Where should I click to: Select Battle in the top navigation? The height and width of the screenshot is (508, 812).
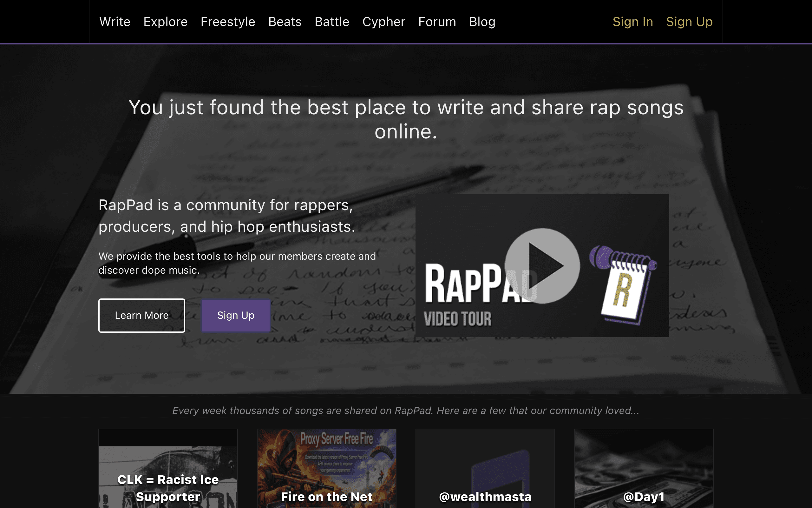332,22
